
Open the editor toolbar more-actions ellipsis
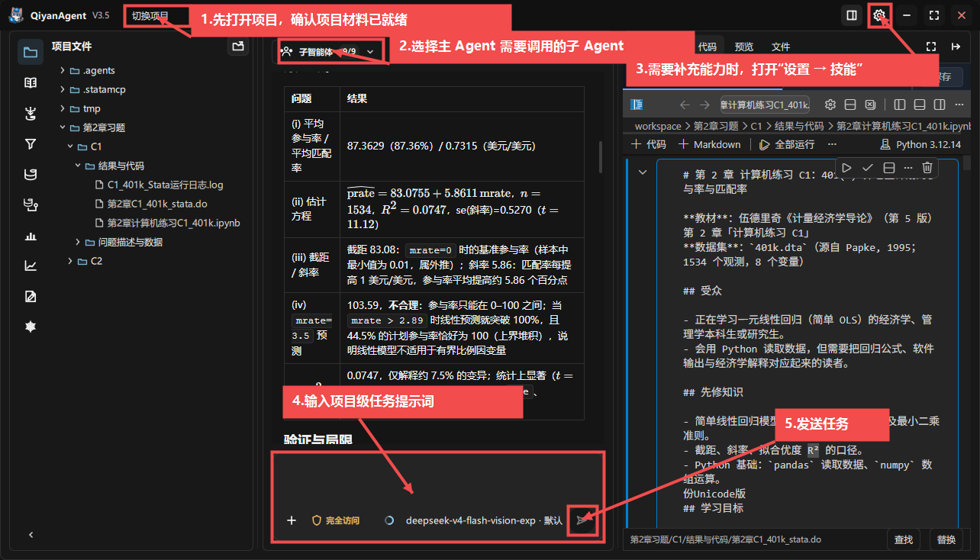coord(959,105)
